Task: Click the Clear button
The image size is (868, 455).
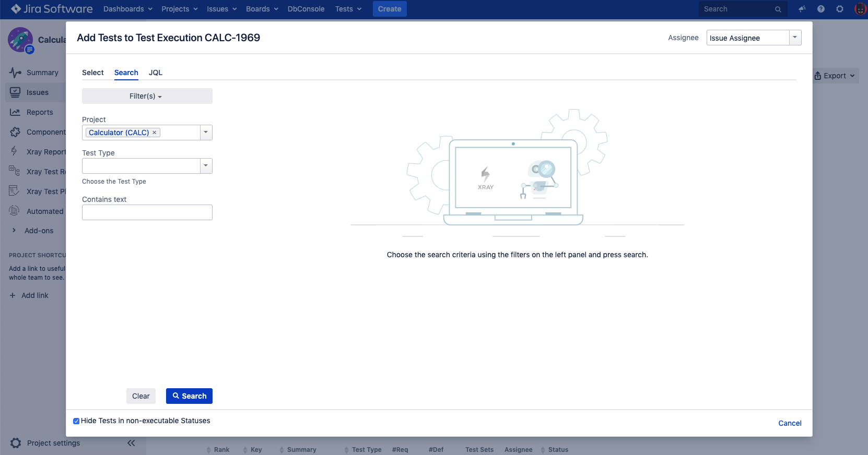Action: point(141,396)
